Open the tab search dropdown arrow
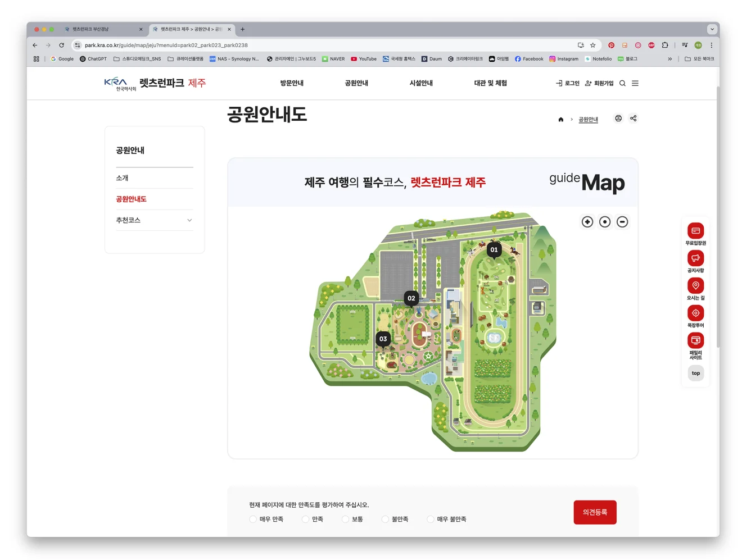 (712, 29)
